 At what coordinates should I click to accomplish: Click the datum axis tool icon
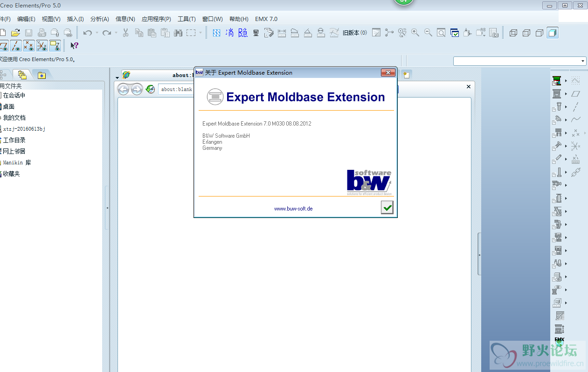coord(576,107)
